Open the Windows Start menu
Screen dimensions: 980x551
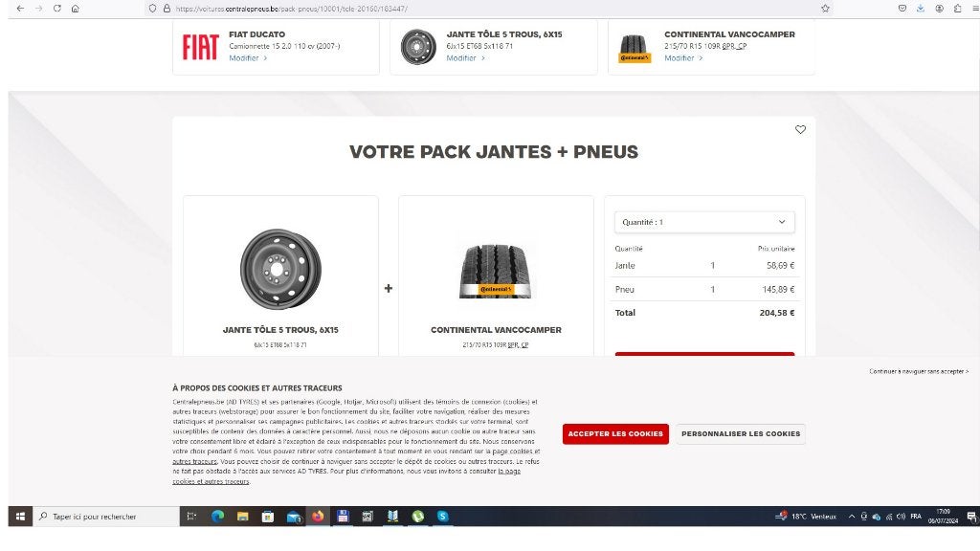click(x=20, y=516)
